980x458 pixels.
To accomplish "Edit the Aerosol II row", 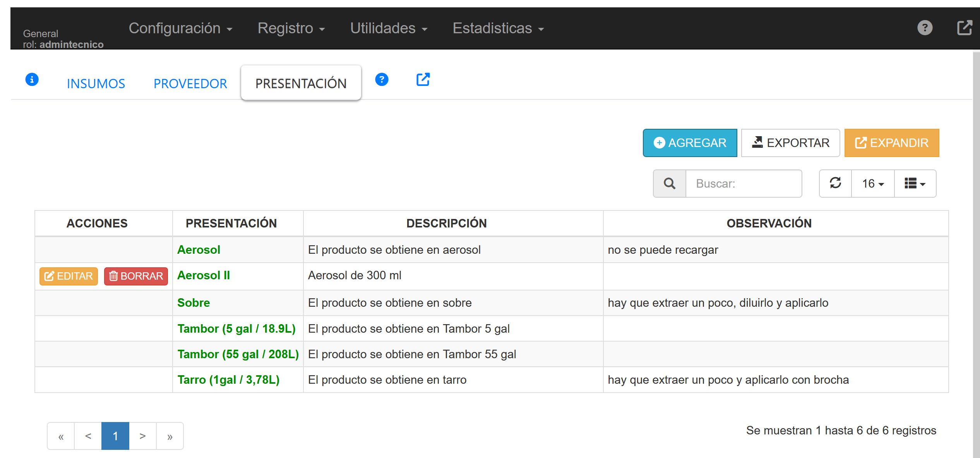I will (69, 276).
